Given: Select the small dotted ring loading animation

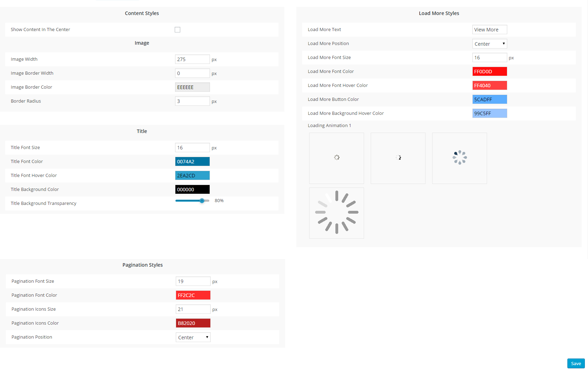Looking at the screenshot, I should click(336, 158).
